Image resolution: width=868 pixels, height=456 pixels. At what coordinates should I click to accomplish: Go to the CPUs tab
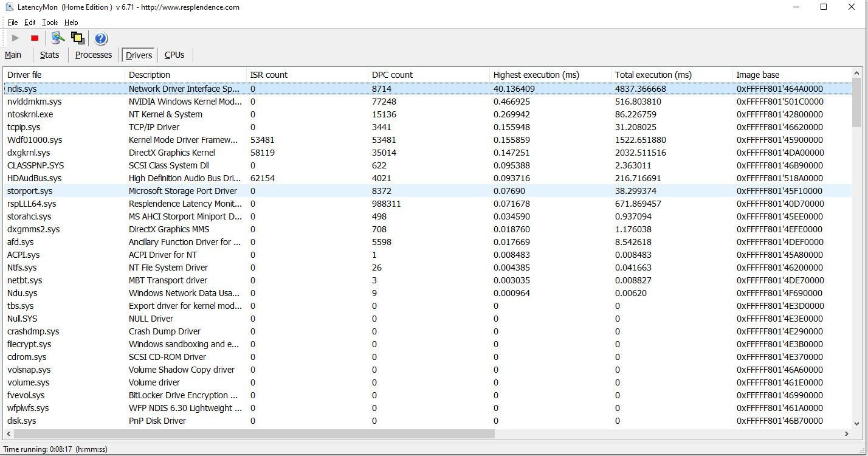point(174,55)
